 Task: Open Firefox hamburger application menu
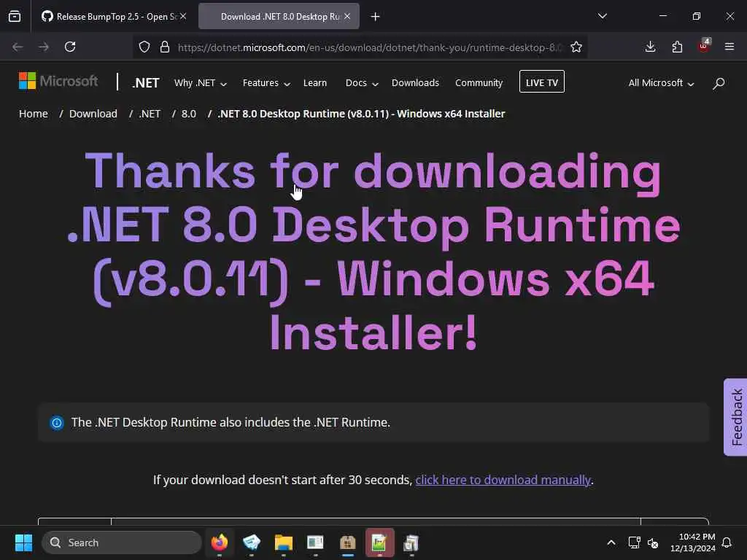pyautogui.click(x=729, y=47)
